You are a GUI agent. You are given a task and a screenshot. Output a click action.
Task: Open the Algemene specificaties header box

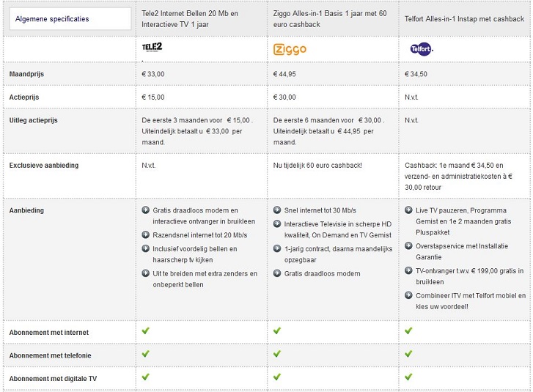click(70, 18)
